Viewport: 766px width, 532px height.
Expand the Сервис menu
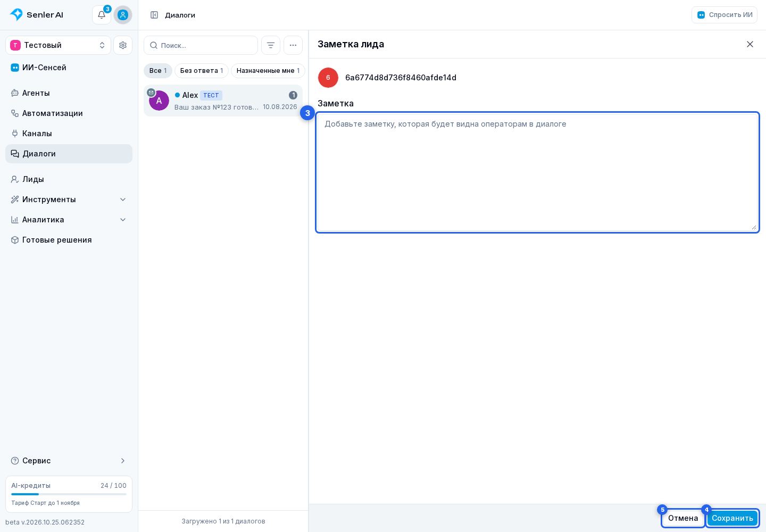coord(69,461)
